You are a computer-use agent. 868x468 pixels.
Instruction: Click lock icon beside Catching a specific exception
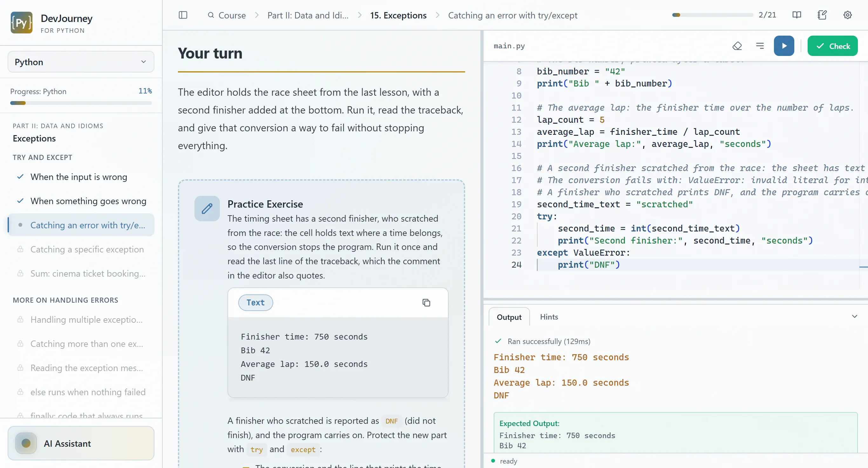click(x=20, y=249)
